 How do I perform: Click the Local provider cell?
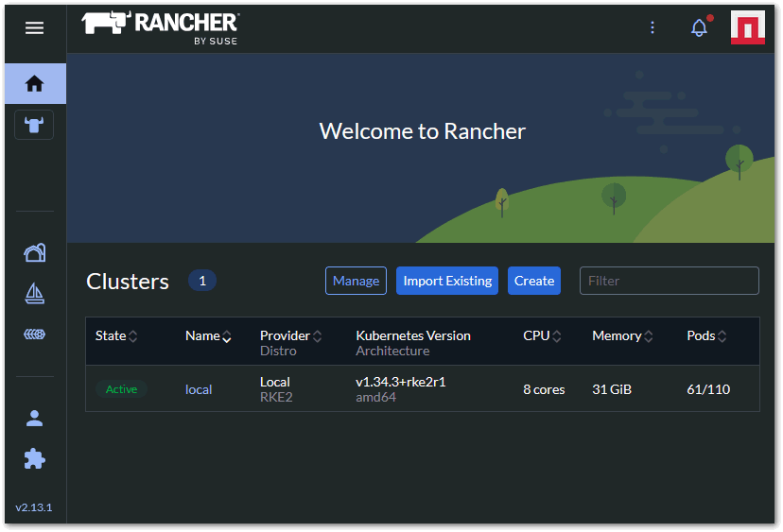coord(274,382)
